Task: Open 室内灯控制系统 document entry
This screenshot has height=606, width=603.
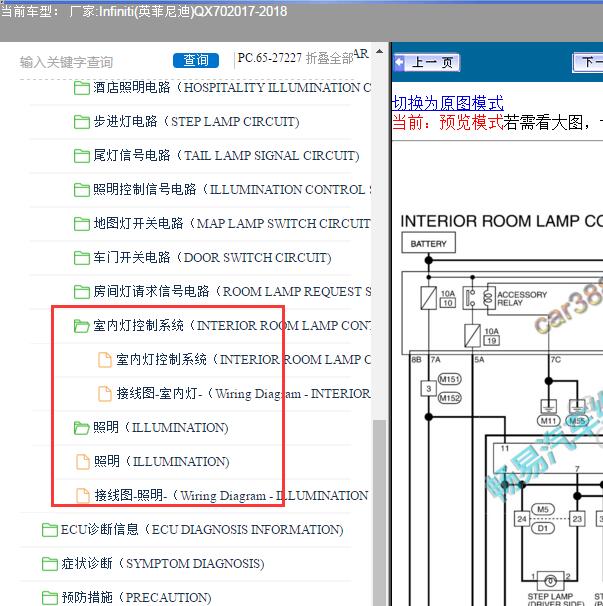Action: point(244,360)
